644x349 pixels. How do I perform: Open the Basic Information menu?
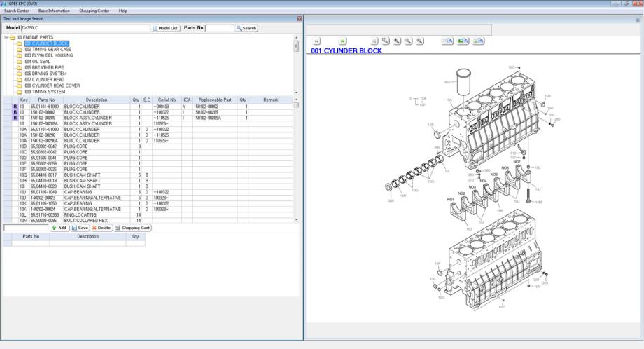point(54,11)
